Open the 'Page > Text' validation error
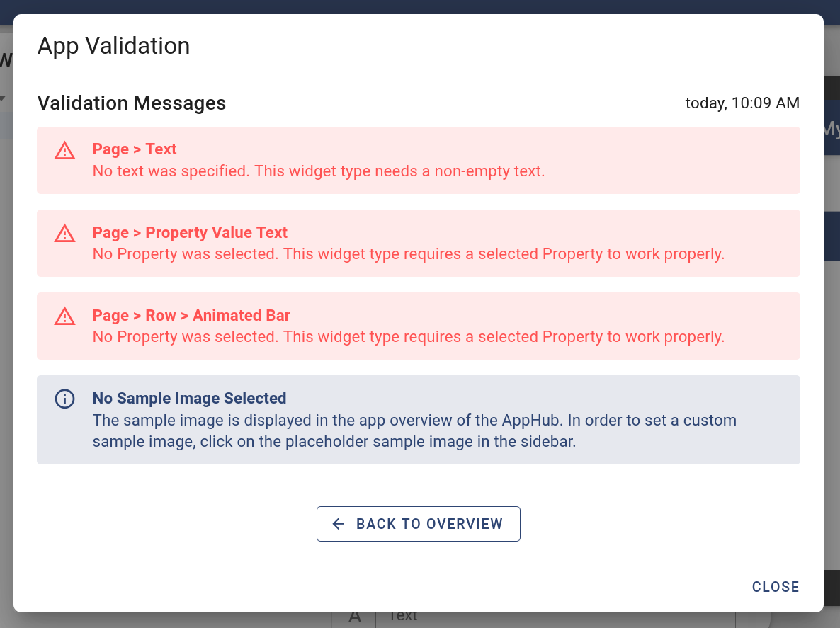Viewport: 840px width, 628px height. 419,161
